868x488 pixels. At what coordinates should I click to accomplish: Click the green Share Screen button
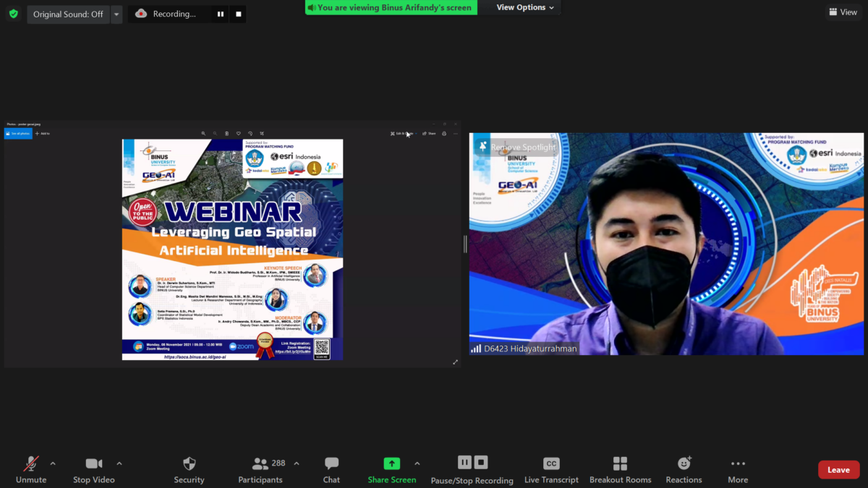click(392, 470)
